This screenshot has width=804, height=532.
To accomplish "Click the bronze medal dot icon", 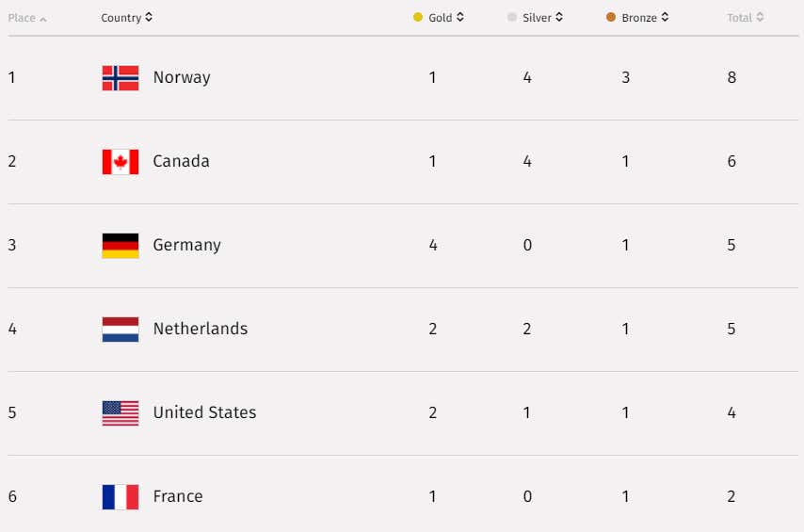I will click(x=611, y=18).
